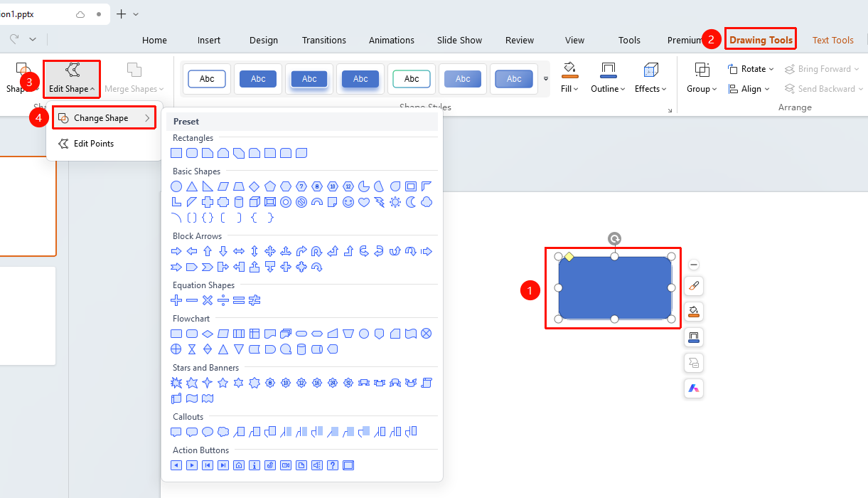Choose the 5-Point Star shape
868x498 pixels.
pos(223,383)
